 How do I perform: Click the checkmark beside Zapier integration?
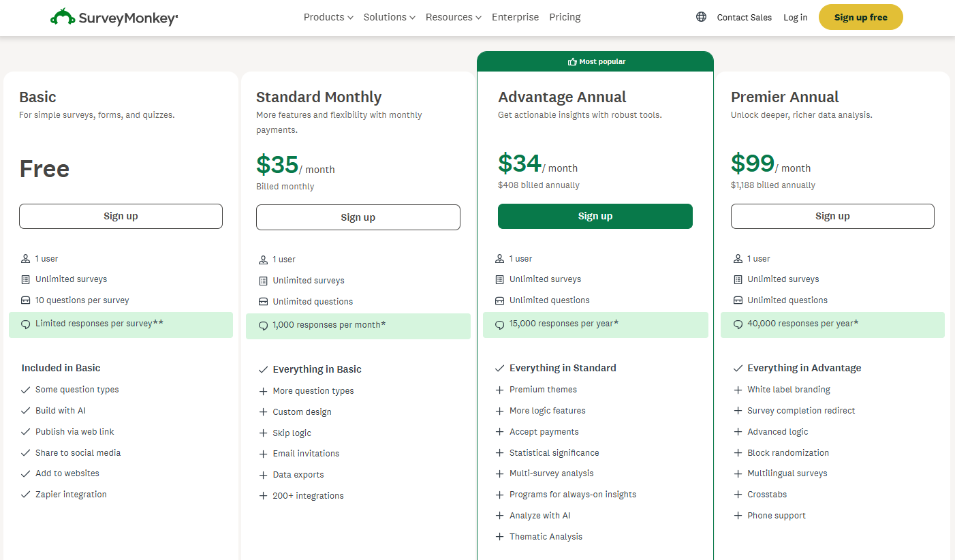click(x=25, y=495)
